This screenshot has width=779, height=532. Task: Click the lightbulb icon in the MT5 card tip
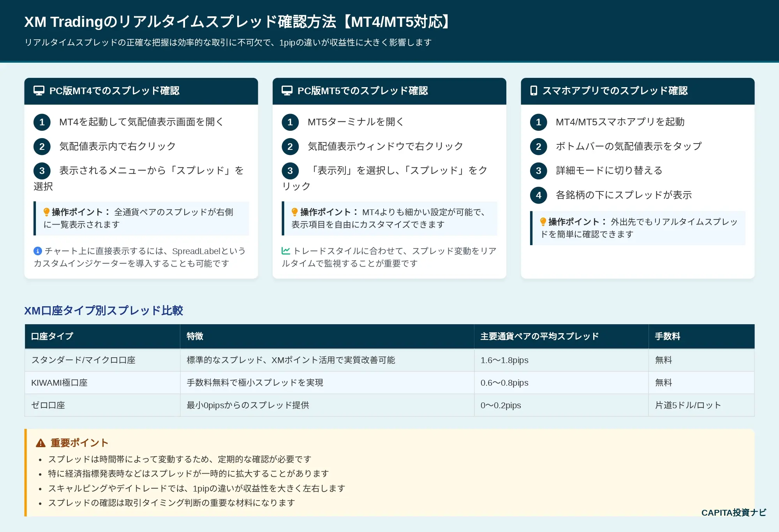pos(295,212)
